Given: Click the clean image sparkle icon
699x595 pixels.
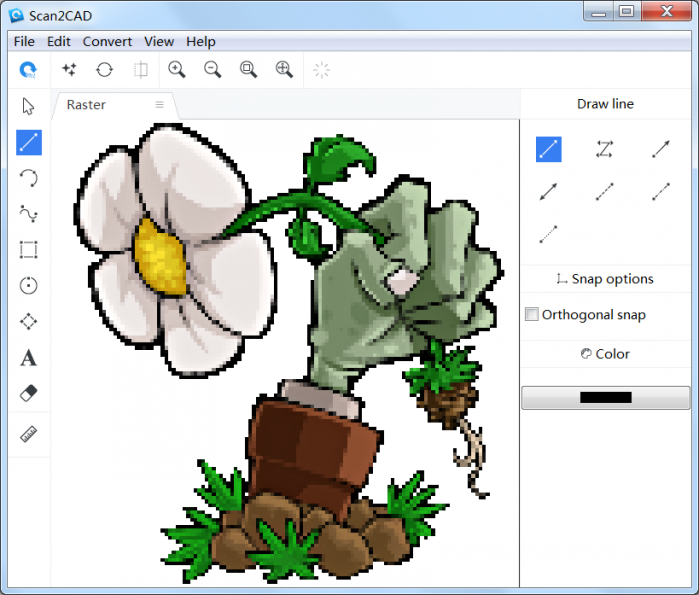Looking at the screenshot, I should pos(69,70).
